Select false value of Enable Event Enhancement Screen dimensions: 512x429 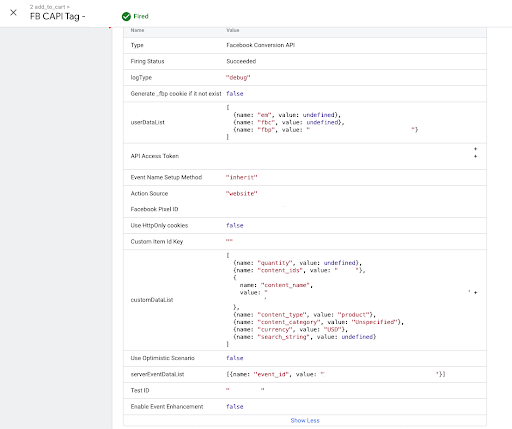coord(235,407)
